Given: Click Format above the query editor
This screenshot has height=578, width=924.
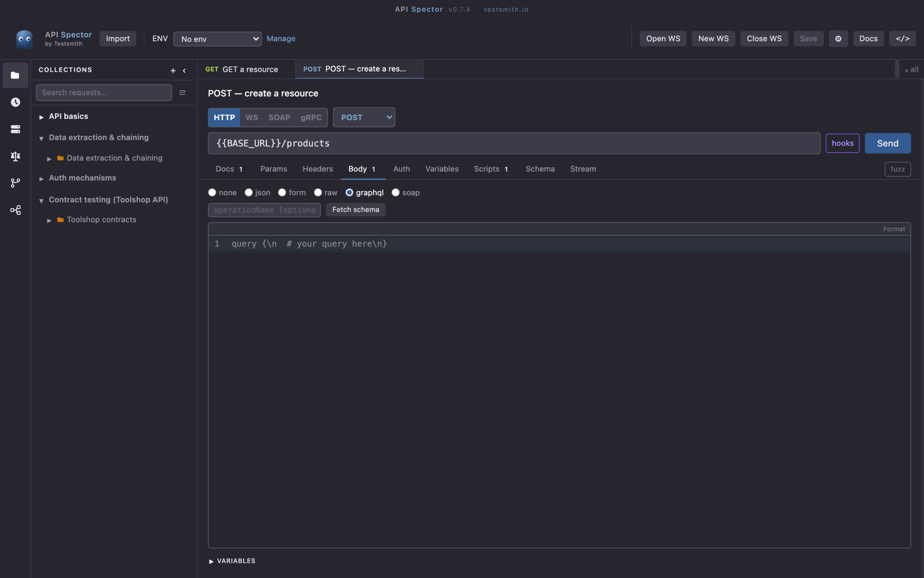Looking at the screenshot, I should click(x=893, y=229).
